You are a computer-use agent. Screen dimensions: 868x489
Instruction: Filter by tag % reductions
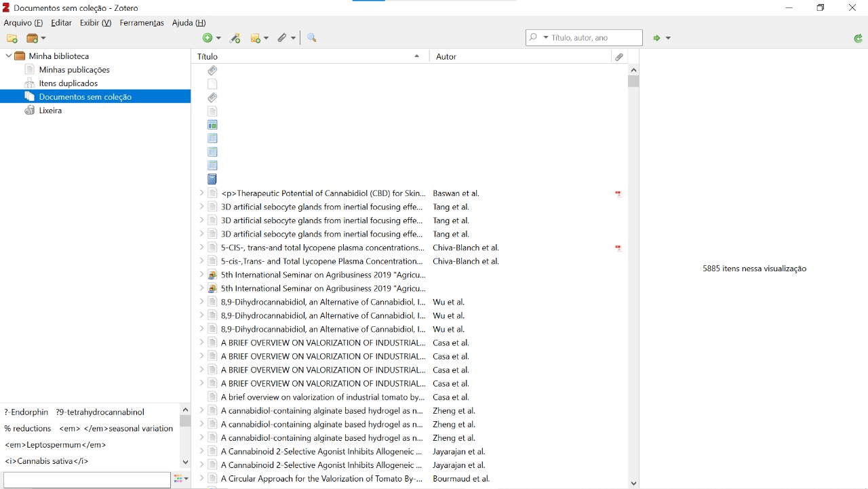pyautogui.click(x=28, y=429)
